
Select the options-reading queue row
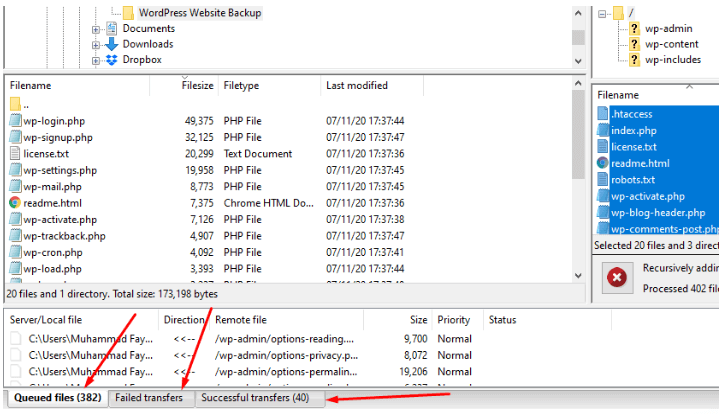tap(307, 339)
